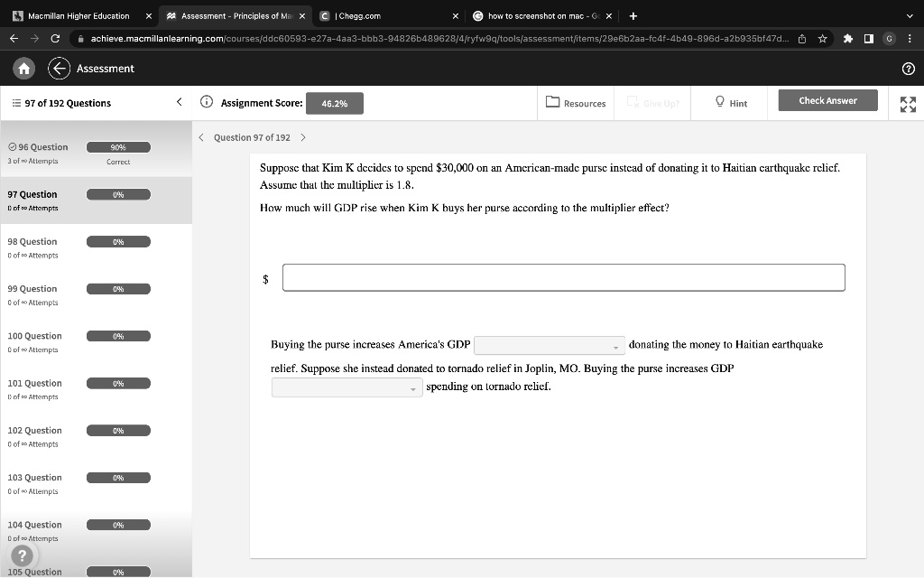Toggle the browser side panel icon

(869, 38)
